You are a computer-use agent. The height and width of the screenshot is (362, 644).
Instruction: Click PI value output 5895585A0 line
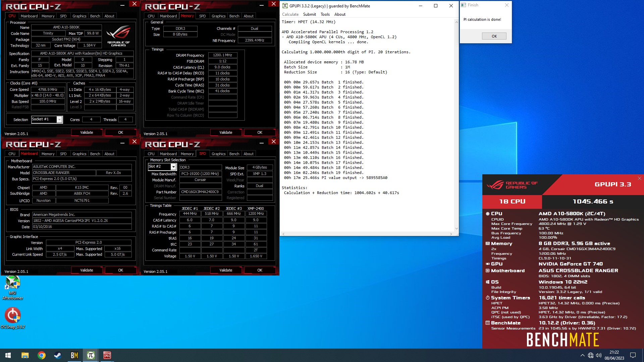pos(336,178)
